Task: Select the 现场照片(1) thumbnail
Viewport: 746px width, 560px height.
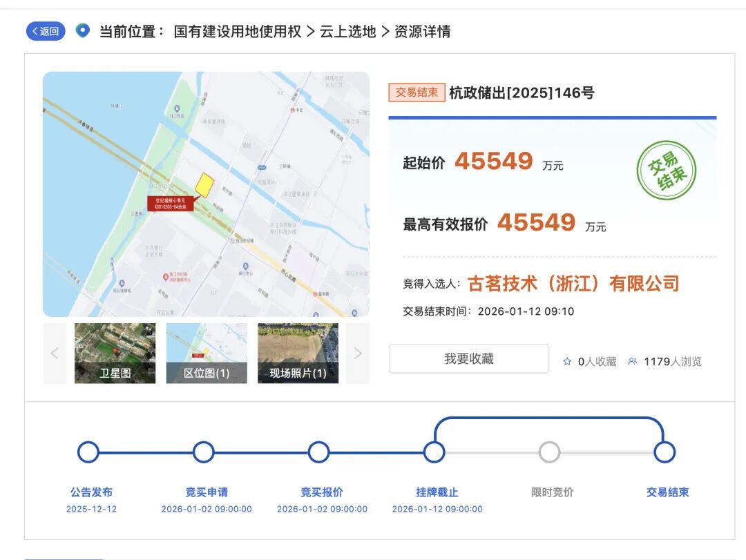Action: pos(298,354)
